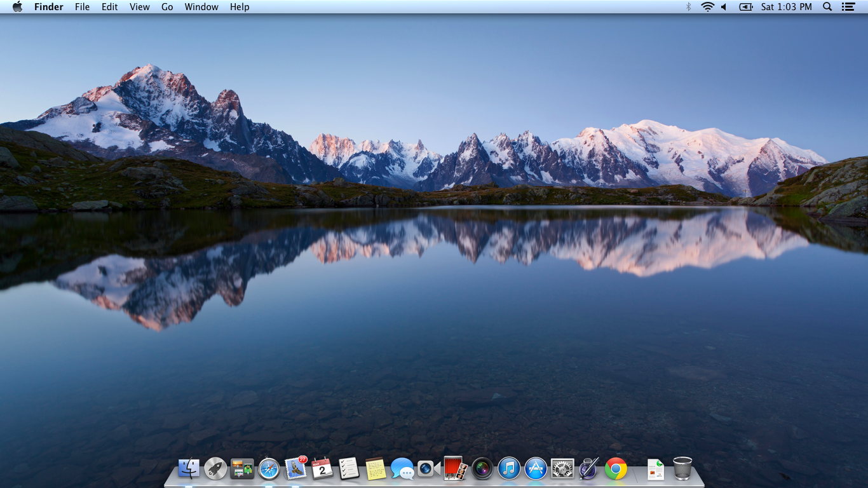Open Mail with 27 unread badge
The image size is (868, 488).
[296, 468]
